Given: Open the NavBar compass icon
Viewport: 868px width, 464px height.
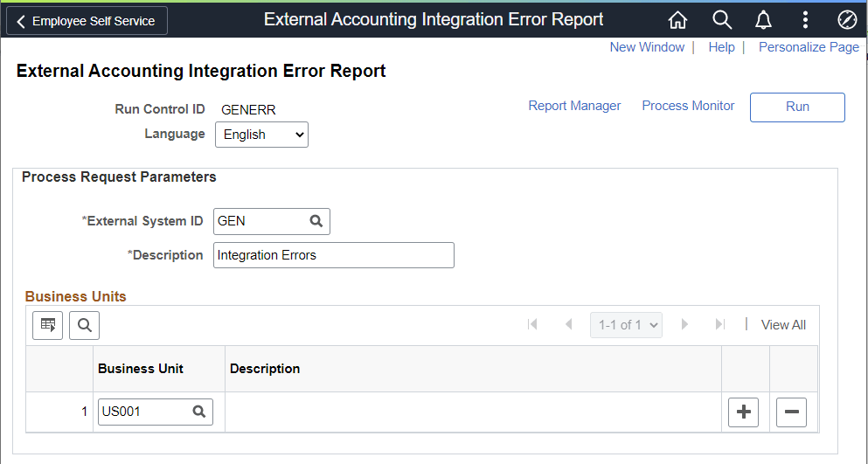Looking at the screenshot, I should [847, 20].
